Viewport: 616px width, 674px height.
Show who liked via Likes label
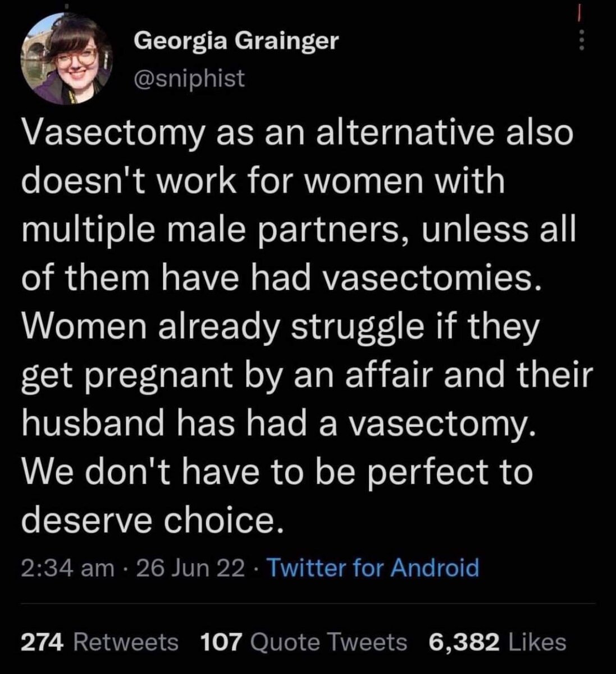point(536,641)
